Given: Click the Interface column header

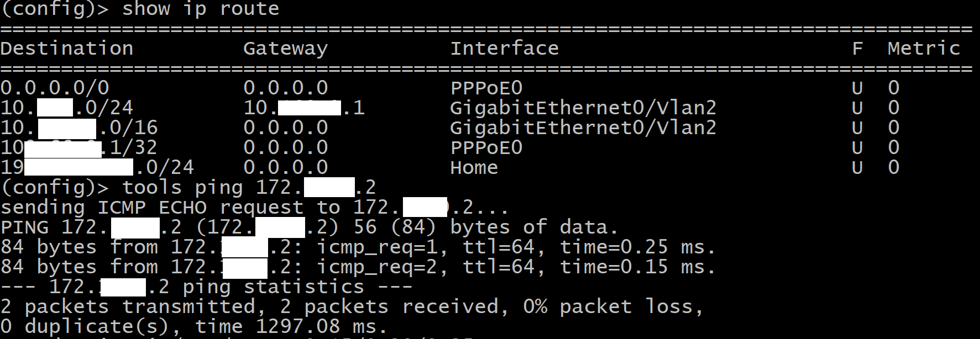Looking at the screenshot, I should [504, 49].
